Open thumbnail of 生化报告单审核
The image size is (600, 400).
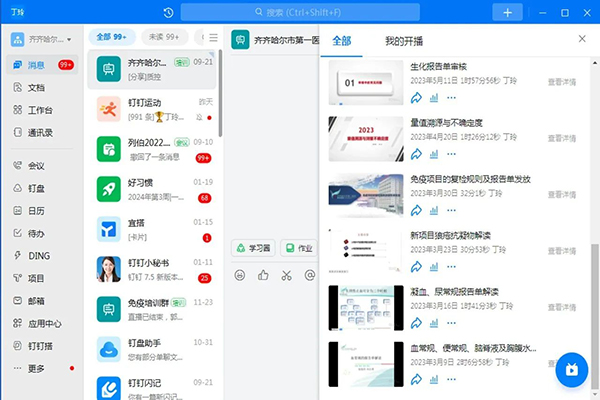pos(366,82)
